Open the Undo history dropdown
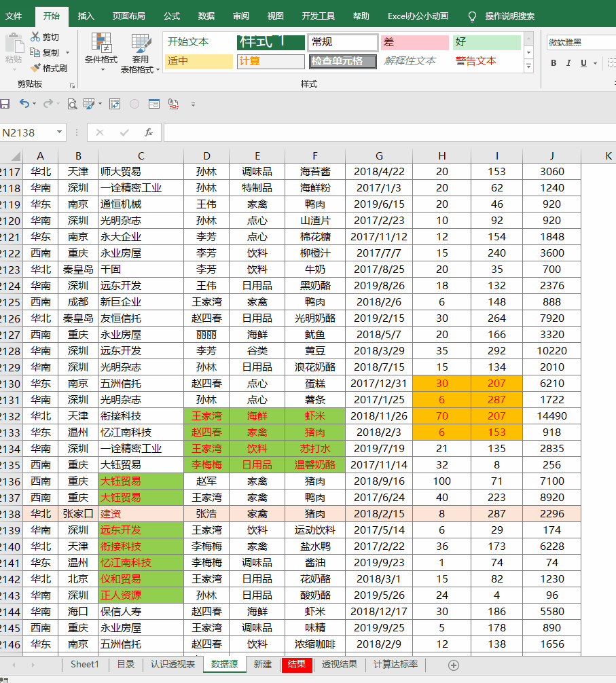Screen dimensions: 616x683 35,104
